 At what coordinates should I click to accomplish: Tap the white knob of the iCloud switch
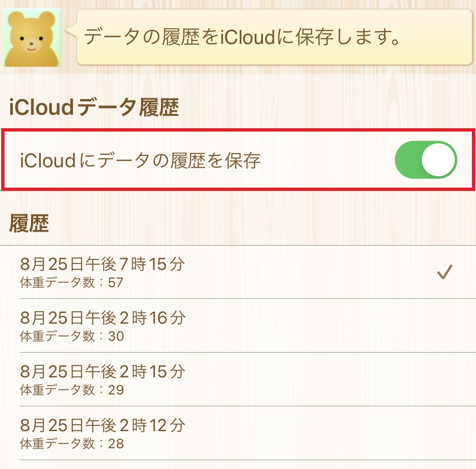point(438,160)
